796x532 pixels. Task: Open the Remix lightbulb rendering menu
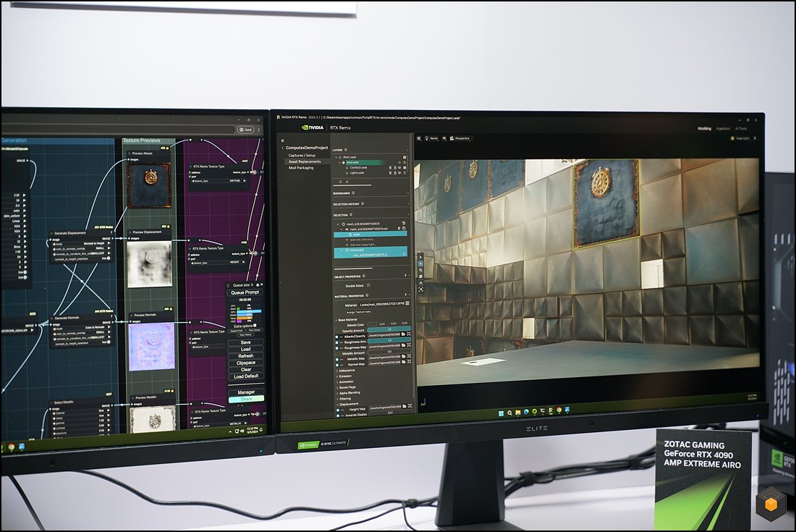tap(431, 138)
